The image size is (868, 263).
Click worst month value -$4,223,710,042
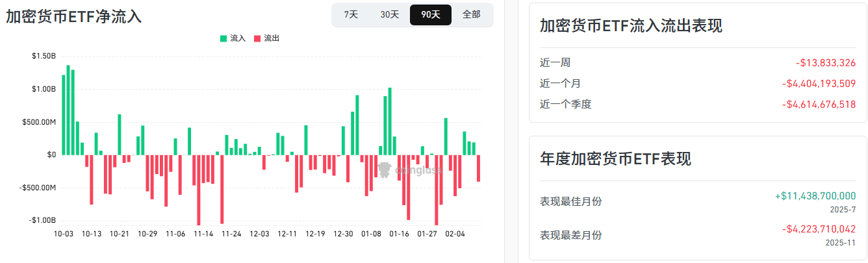(819, 229)
